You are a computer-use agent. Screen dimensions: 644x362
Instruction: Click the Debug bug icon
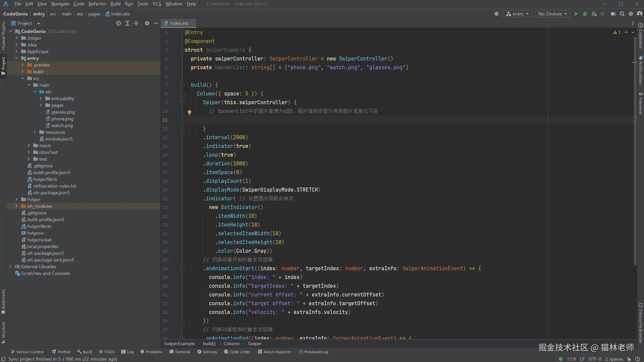(x=585, y=14)
